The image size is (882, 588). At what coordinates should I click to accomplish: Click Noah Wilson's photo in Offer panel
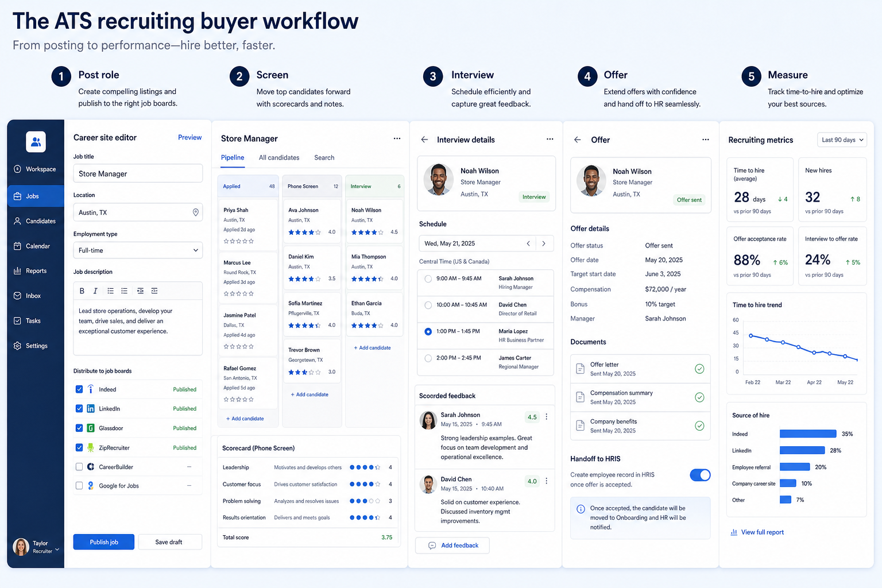[591, 180]
